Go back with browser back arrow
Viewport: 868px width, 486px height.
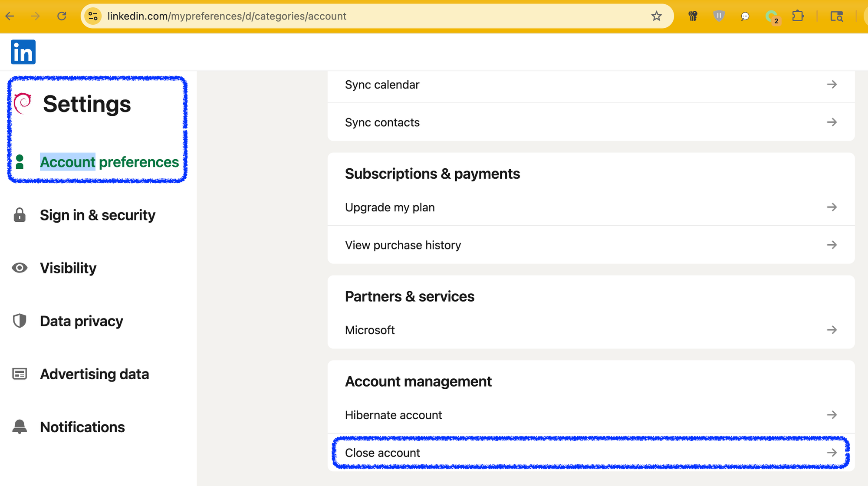coord(10,16)
